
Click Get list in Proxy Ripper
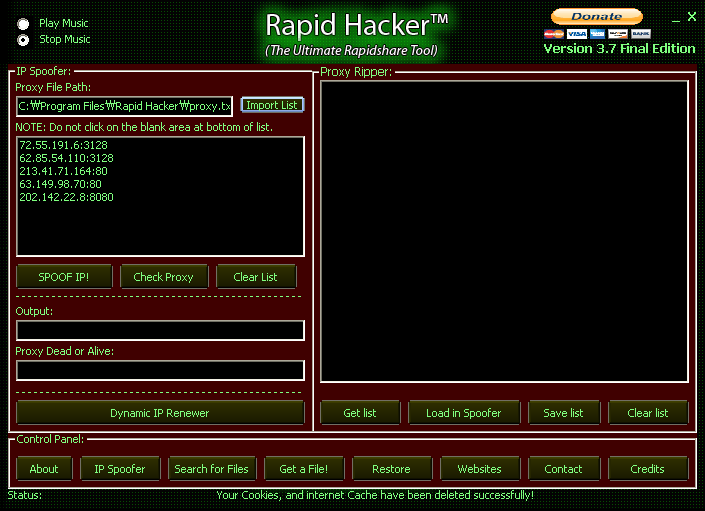pyautogui.click(x=360, y=413)
